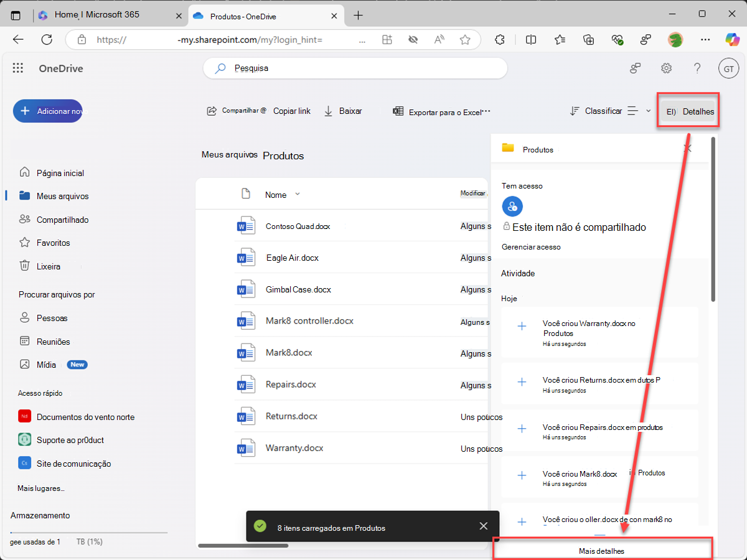Open the app launcher waffle icon

click(18, 68)
